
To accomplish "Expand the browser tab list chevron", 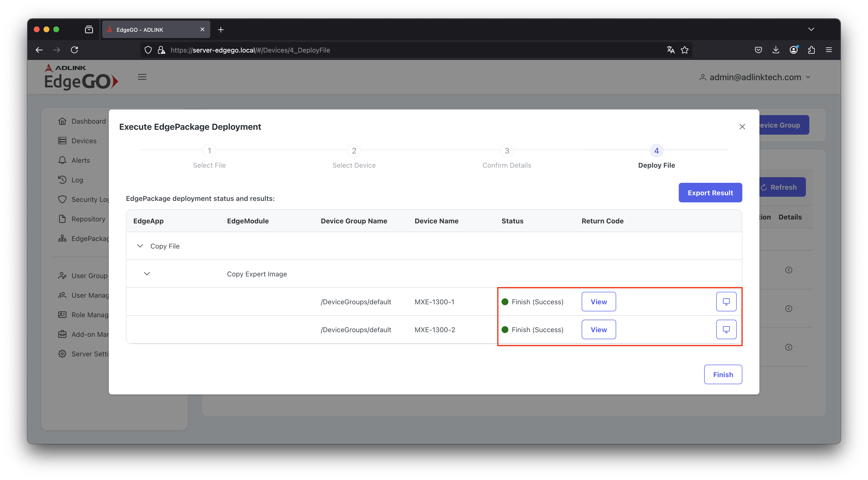I will (811, 29).
